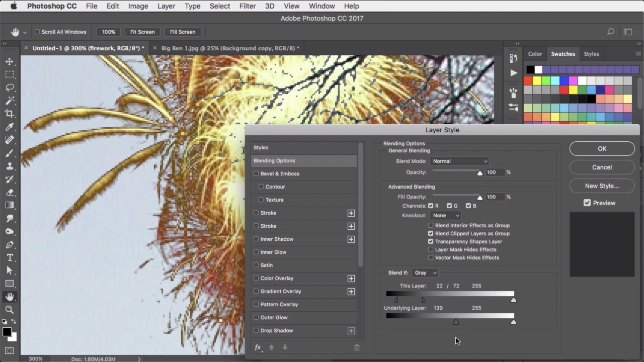Click the Underlying Layer black slider handle
The width and height of the screenshot is (644, 362).
click(456, 322)
